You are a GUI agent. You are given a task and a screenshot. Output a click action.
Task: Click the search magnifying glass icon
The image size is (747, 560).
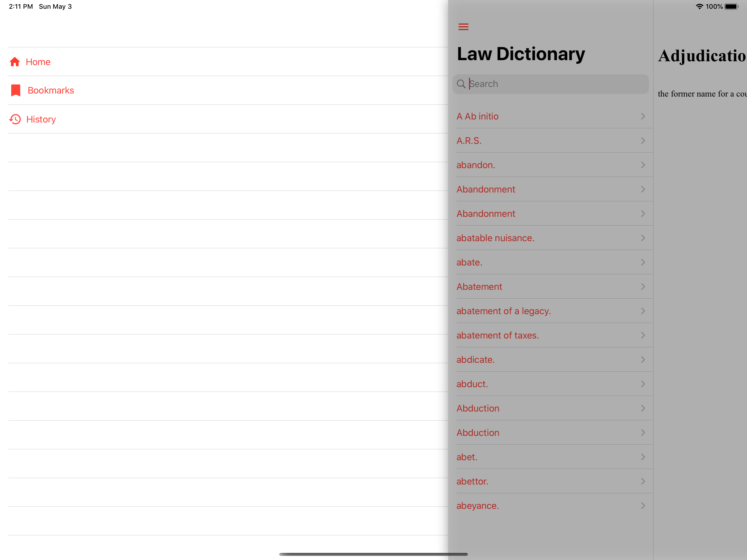461,84
